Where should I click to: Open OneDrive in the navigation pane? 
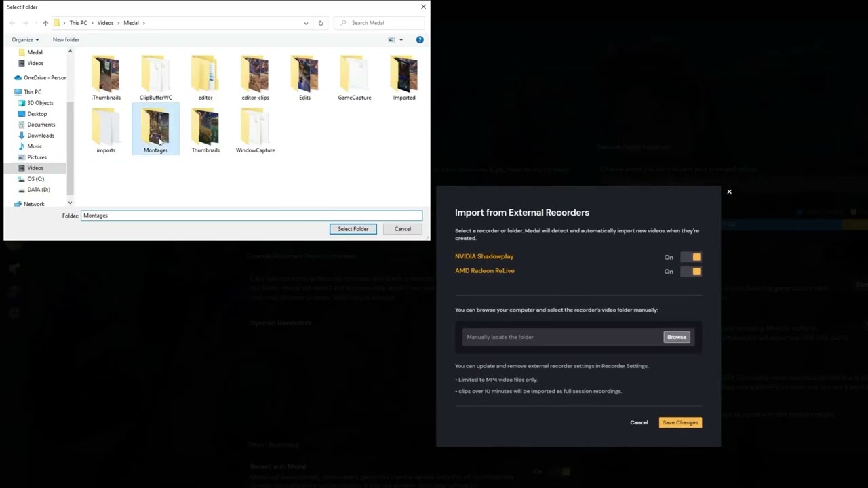(40, 77)
